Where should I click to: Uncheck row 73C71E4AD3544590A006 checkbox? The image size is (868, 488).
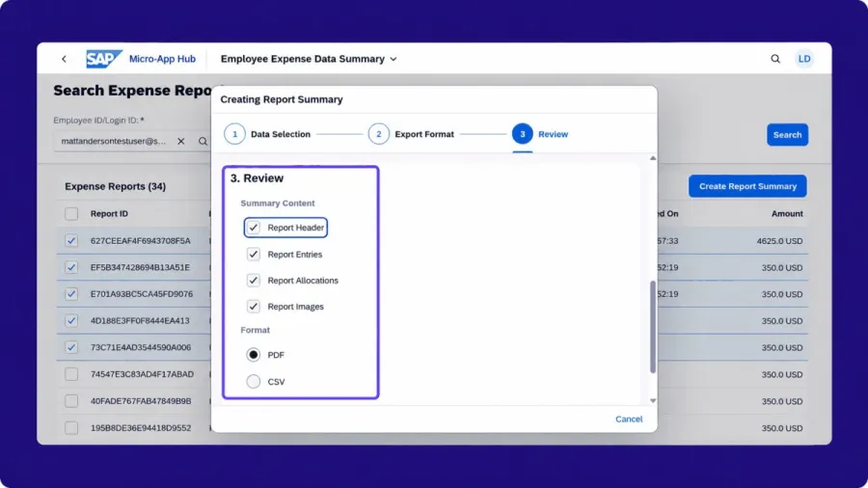[x=71, y=347]
